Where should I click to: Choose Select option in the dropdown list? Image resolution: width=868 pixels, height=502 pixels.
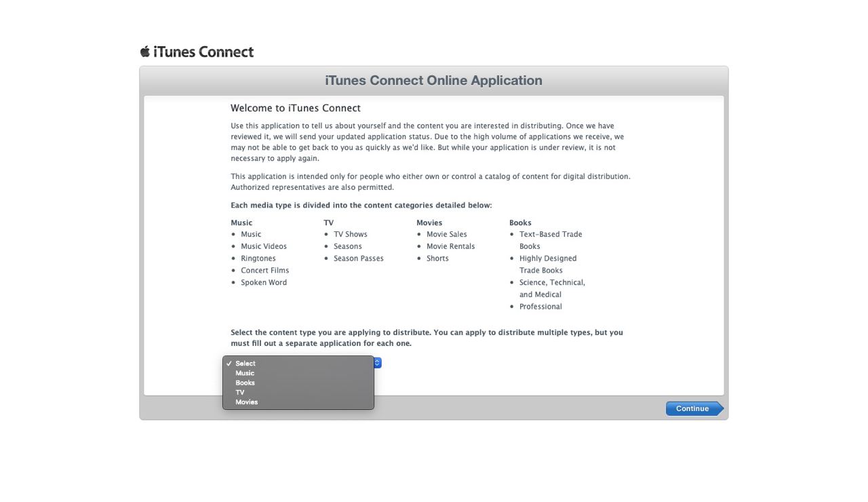pos(298,364)
